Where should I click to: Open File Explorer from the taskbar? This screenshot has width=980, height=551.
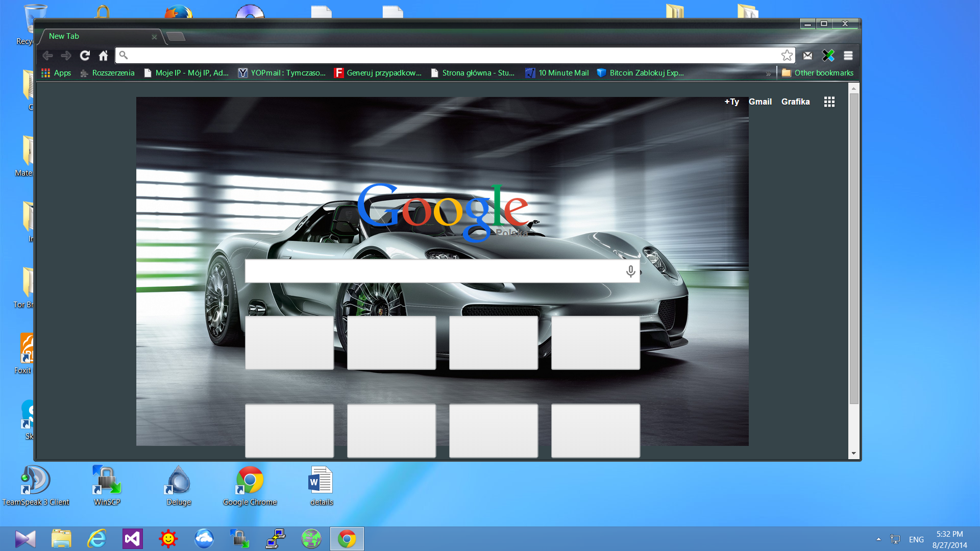61,539
